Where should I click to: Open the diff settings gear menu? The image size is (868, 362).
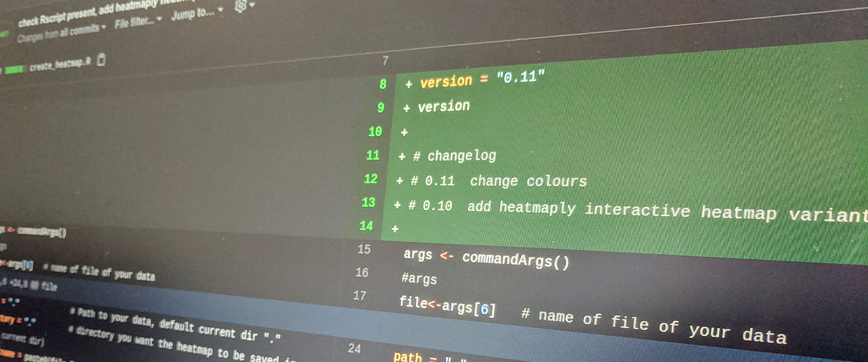[244, 5]
